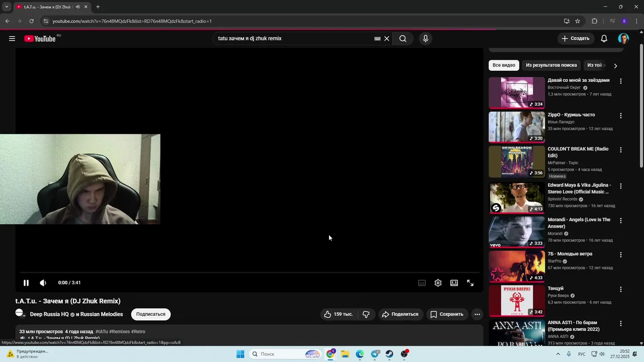Go to the YouTube home logo
Viewport: 644px width, 362px height.
tap(40, 39)
